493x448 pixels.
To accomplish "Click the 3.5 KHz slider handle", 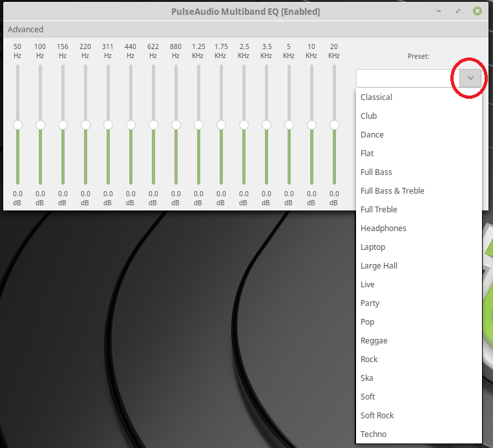I will coord(267,125).
